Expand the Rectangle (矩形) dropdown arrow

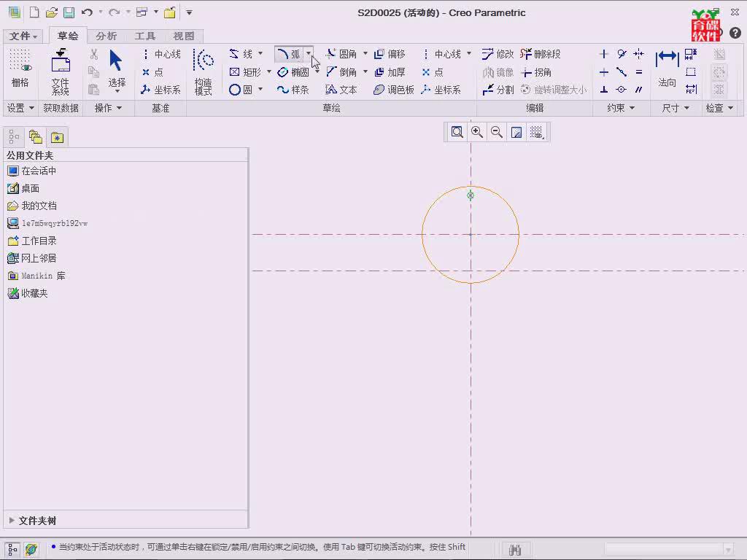[x=269, y=71]
